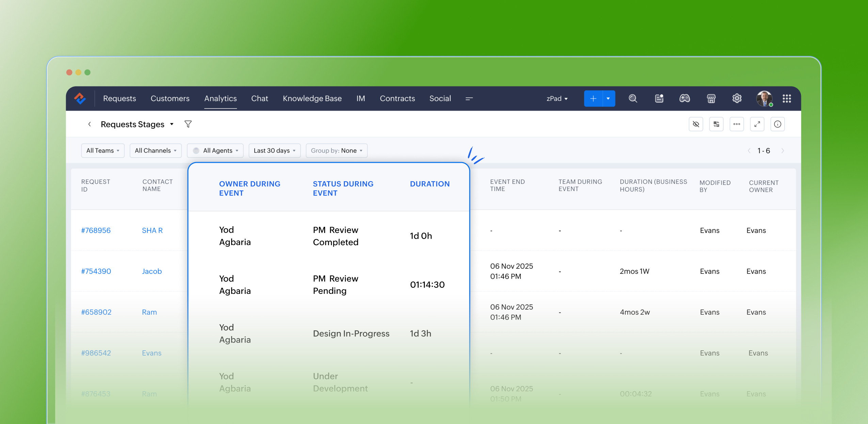Image resolution: width=868 pixels, height=424 pixels.
Task: Click the search magnifier icon
Action: click(x=633, y=98)
